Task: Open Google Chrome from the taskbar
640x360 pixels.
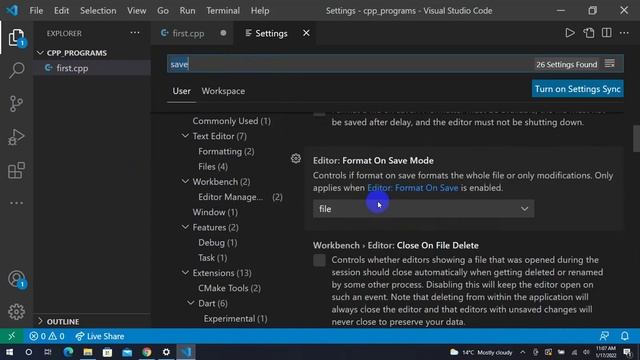Action: click(147, 352)
